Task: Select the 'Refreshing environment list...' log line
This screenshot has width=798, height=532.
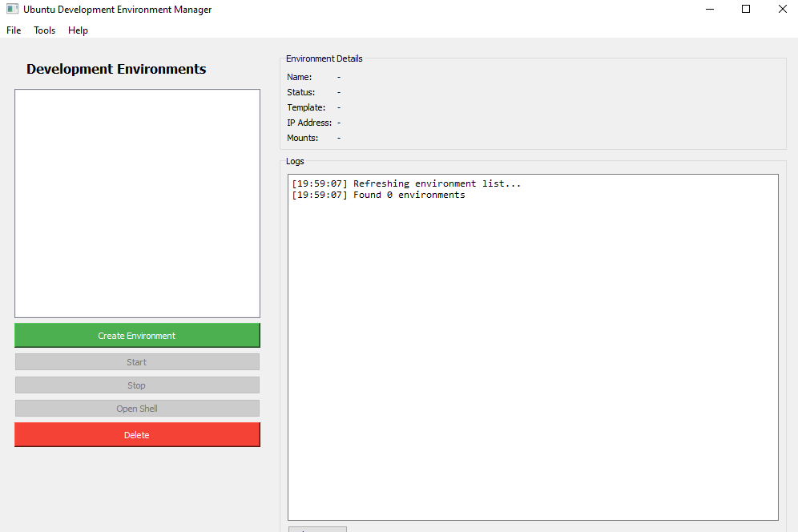Action: (406, 183)
